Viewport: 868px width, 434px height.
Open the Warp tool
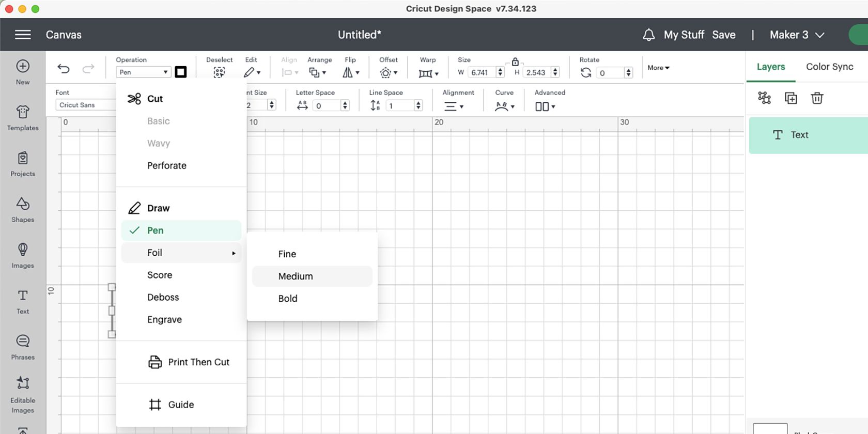pyautogui.click(x=428, y=73)
